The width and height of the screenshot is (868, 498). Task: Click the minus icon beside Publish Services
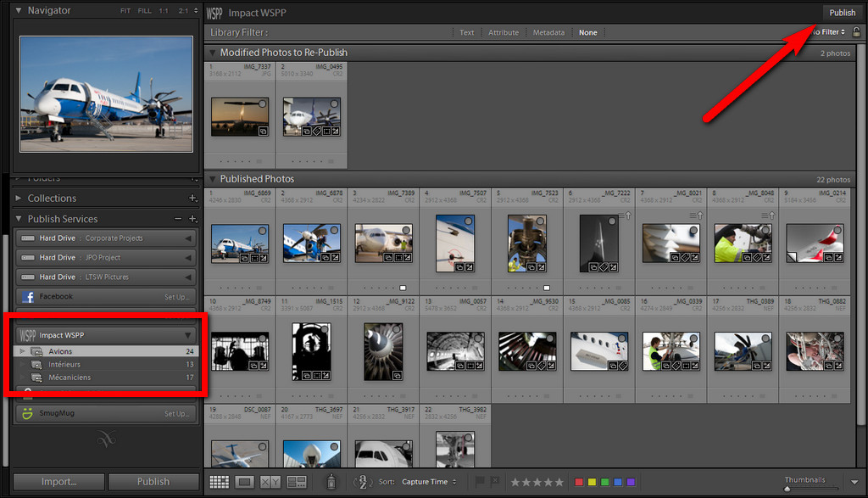(178, 219)
